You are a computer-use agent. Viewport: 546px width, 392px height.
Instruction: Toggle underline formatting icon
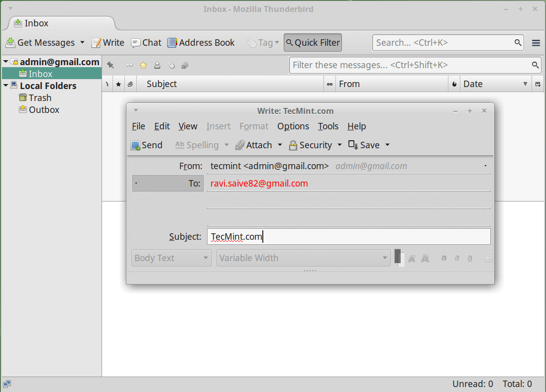click(x=470, y=258)
